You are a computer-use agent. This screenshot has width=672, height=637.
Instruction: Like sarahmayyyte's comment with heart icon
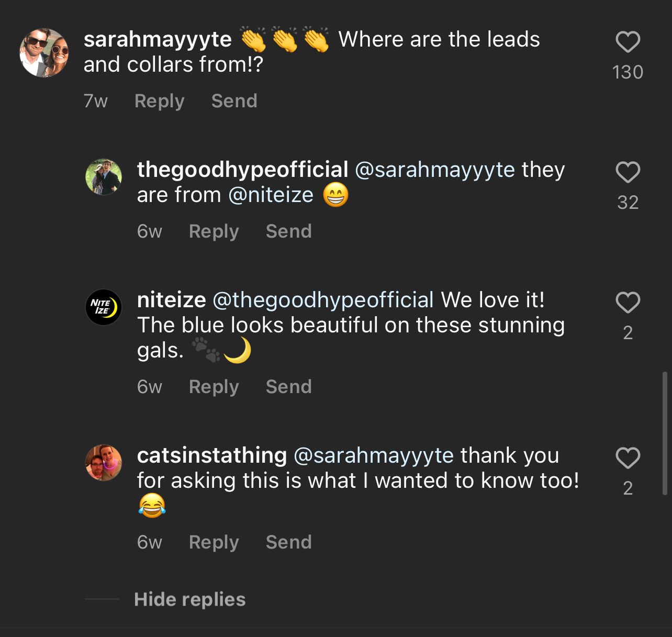point(628,42)
